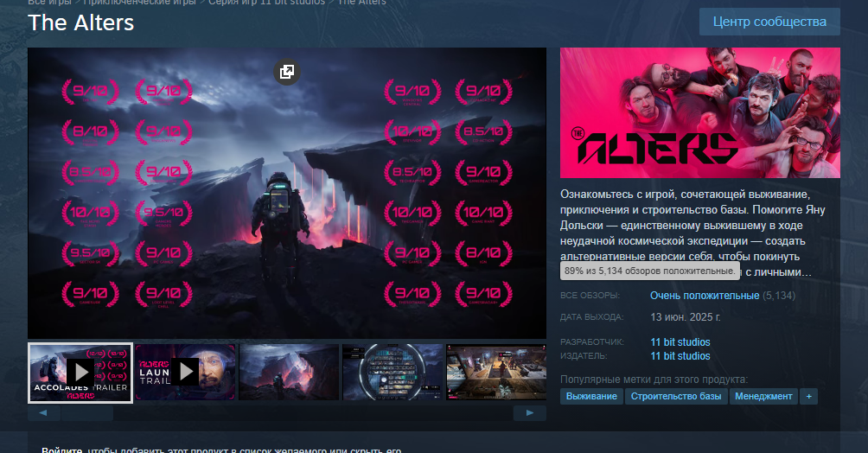Screen dimensions: 868x453
Task: Click the release date 13 июн. 2025 г.
Action: 686,317
